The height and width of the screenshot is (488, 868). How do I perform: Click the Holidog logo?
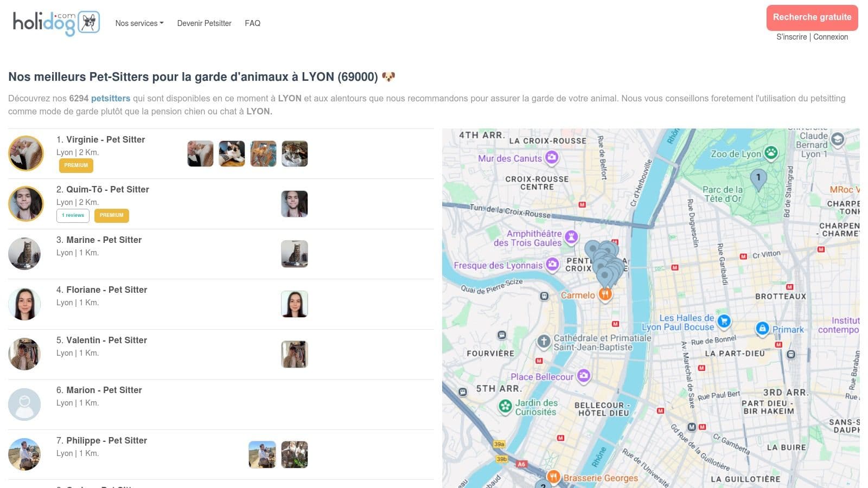point(56,23)
